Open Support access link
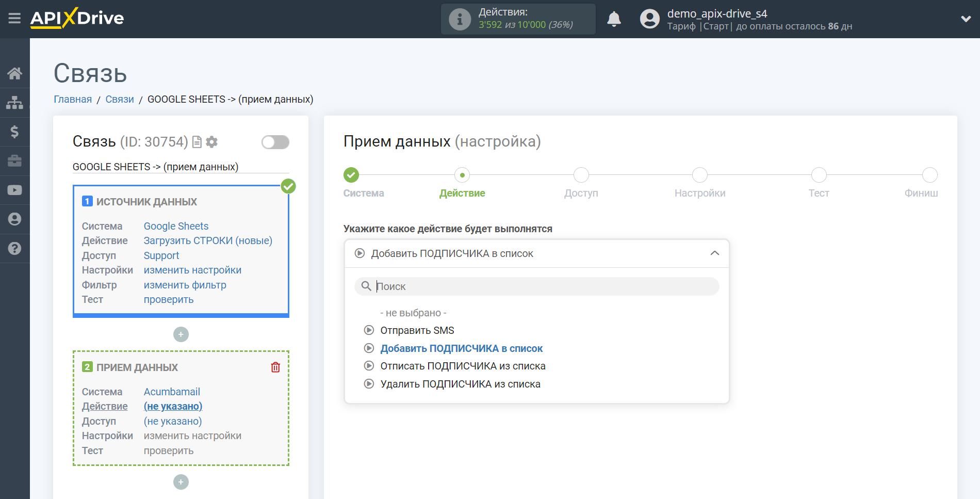Image resolution: width=980 pixels, height=499 pixels. tap(161, 255)
